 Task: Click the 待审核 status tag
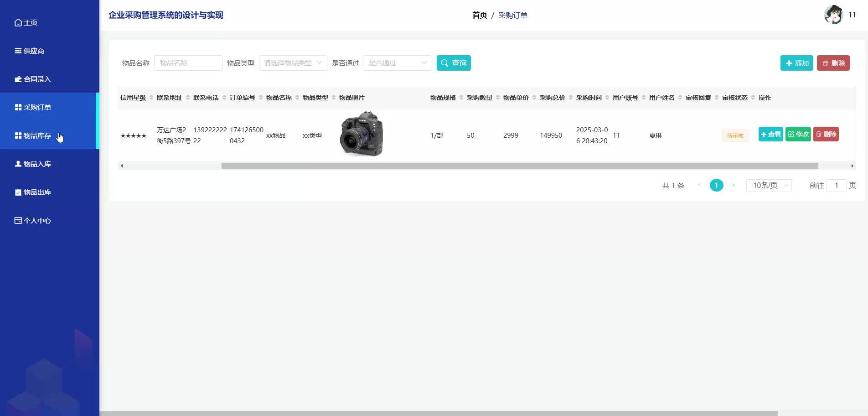[735, 135]
